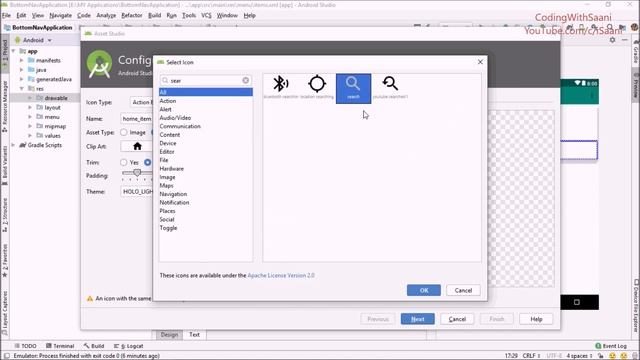Confirm icon selection with OK

click(x=424, y=290)
